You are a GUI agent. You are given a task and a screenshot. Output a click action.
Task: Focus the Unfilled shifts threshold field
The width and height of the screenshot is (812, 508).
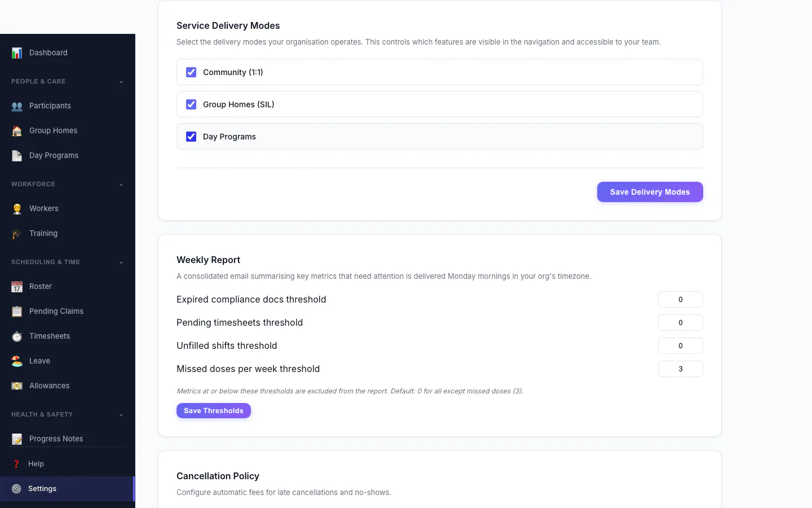click(x=681, y=346)
